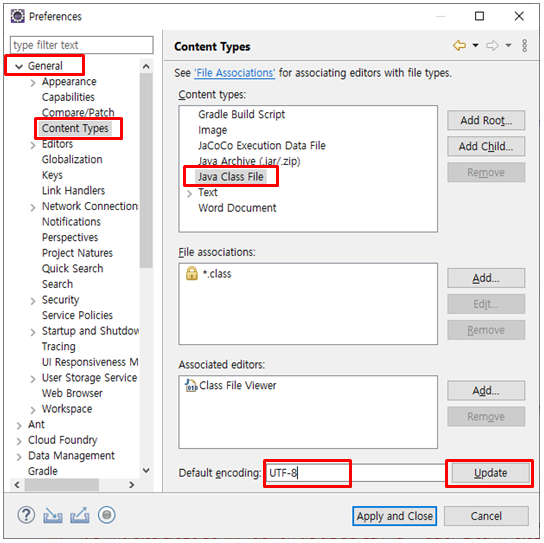Click Add... beside Associated editors
The height and width of the screenshot is (543, 544).
[x=486, y=391]
